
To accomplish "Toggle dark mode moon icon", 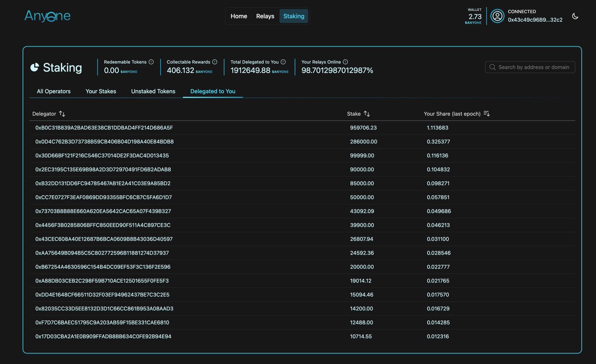I will tap(575, 16).
